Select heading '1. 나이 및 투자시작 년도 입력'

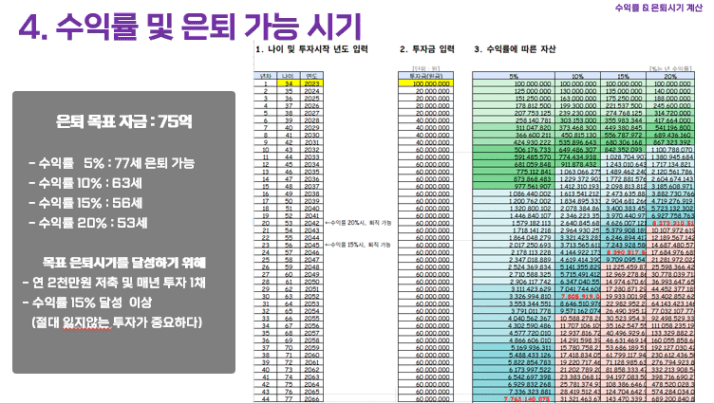point(312,49)
